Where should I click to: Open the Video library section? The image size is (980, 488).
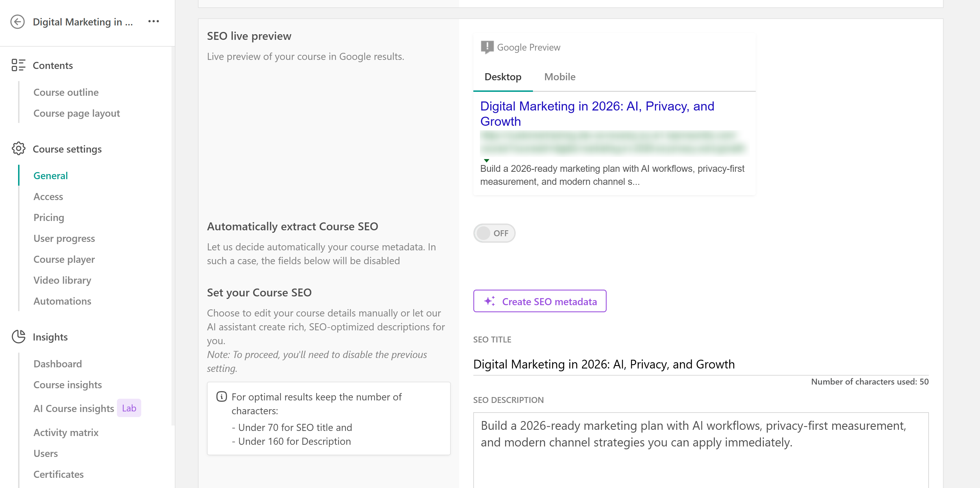pyautogui.click(x=62, y=280)
